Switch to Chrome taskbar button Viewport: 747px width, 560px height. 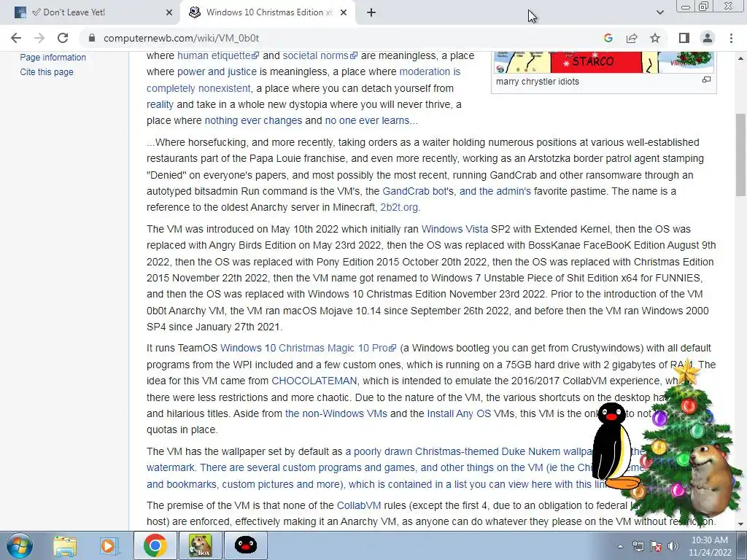pyautogui.click(x=155, y=545)
